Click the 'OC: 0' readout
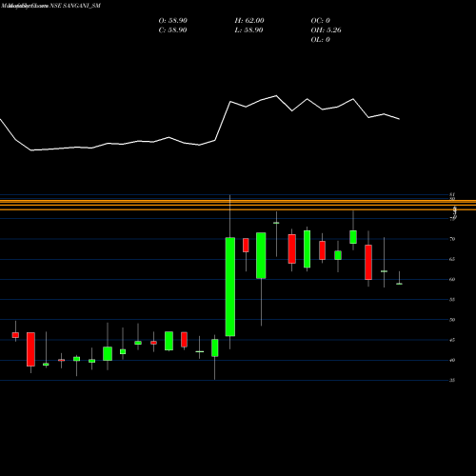476x476 pixels. pyautogui.click(x=321, y=21)
